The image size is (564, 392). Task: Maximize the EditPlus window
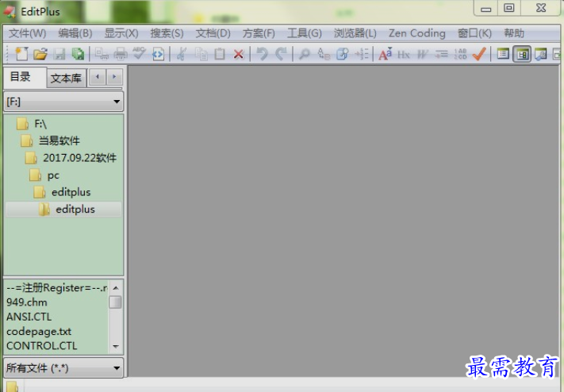pyautogui.click(x=509, y=8)
